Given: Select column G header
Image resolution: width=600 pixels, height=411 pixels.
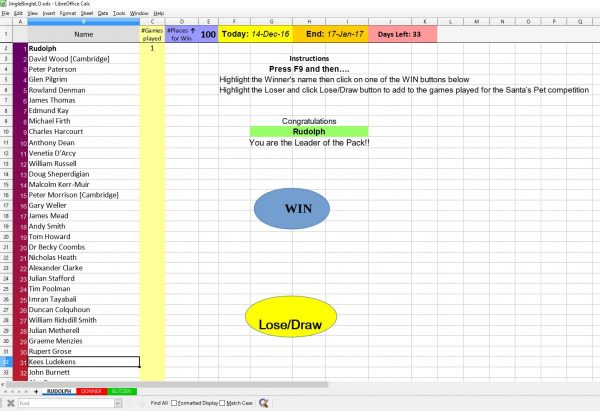Looking at the screenshot, I should click(x=266, y=21).
